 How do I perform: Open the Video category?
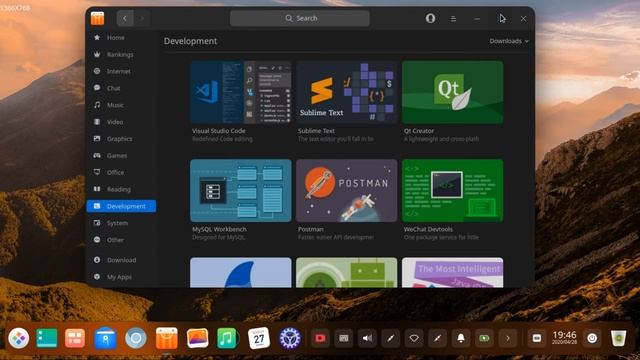pyautogui.click(x=121, y=122)
